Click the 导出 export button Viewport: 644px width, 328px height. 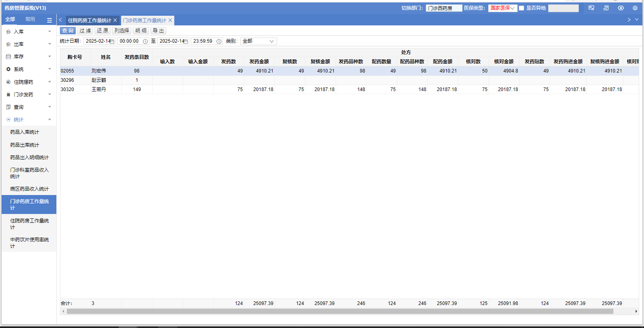(158, 31)
